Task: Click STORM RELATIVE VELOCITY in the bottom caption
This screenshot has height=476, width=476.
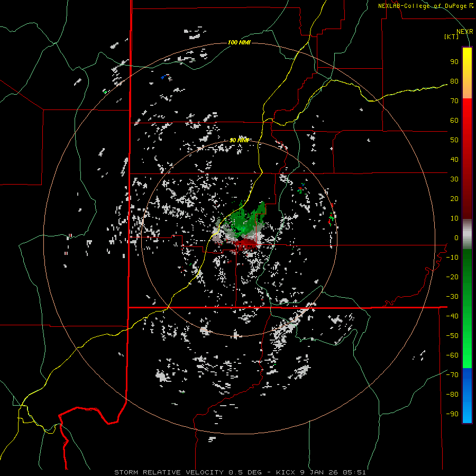Action: click(169, 472)
